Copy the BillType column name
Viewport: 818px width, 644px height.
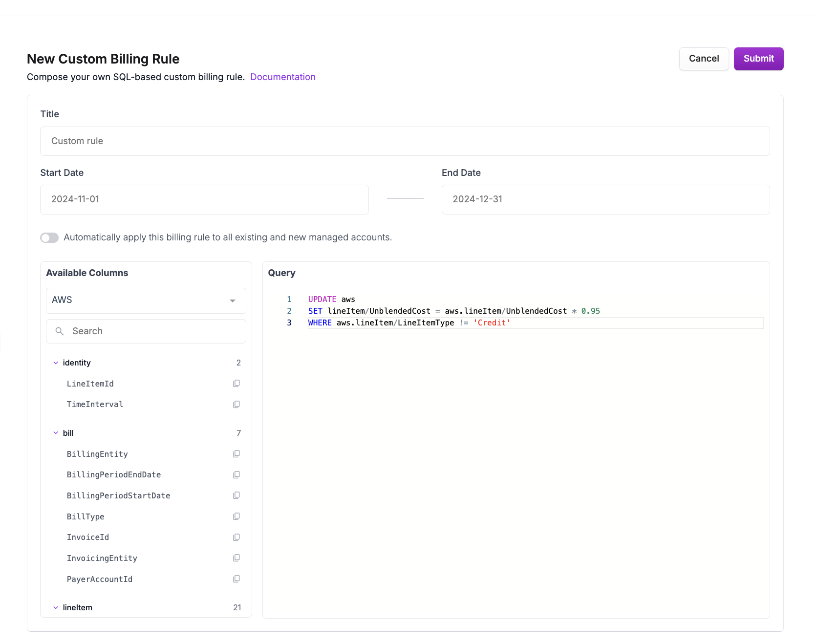coord(237,516)
